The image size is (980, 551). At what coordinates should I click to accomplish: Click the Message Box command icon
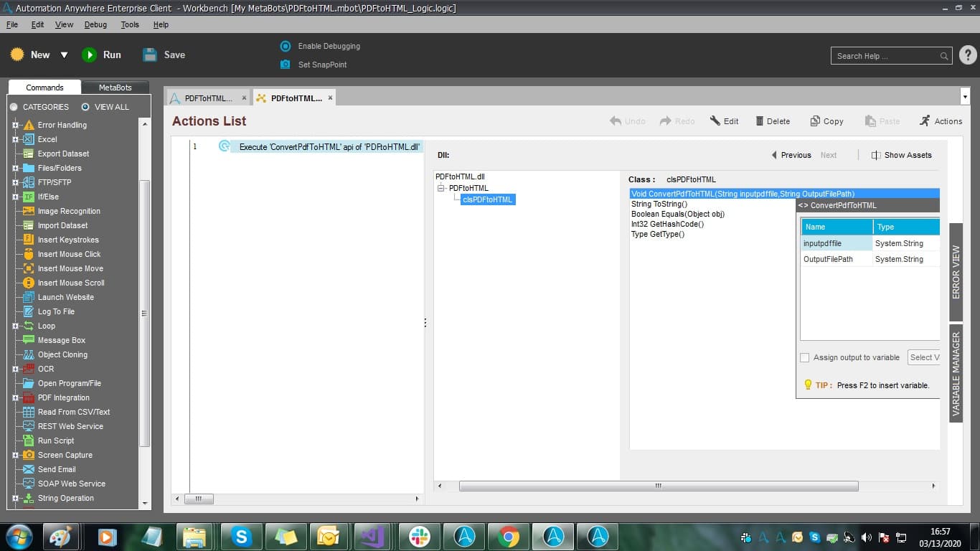(29, 340)
